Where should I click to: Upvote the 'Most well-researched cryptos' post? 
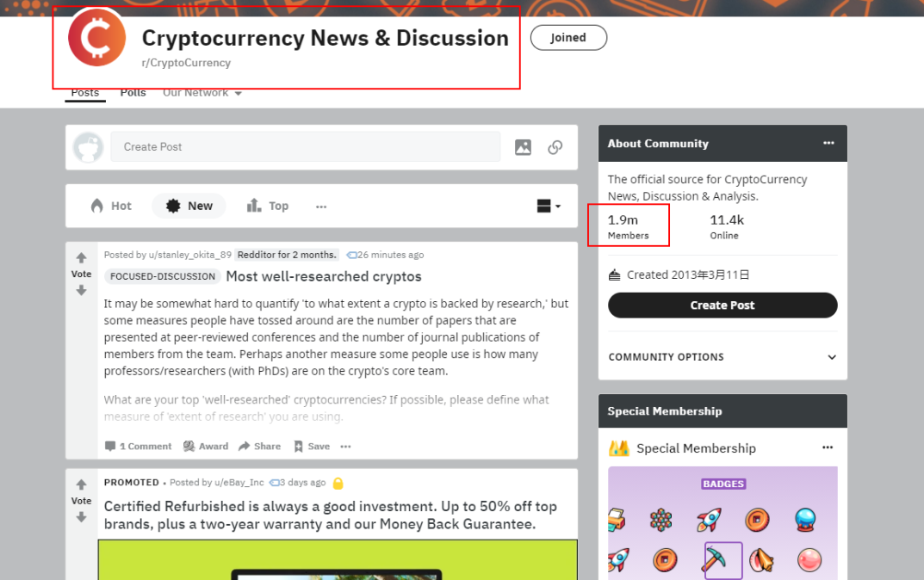[x=81, y=257]
